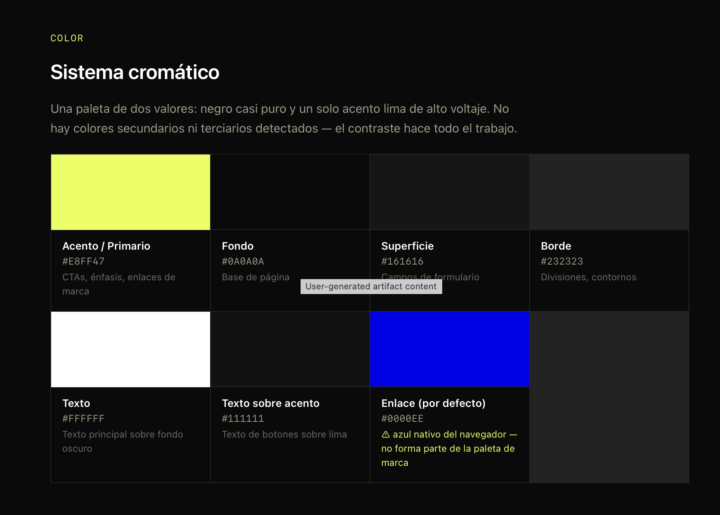Click the Sistema cromático heading
720x515 pixels.
click(x=135, y=72)
